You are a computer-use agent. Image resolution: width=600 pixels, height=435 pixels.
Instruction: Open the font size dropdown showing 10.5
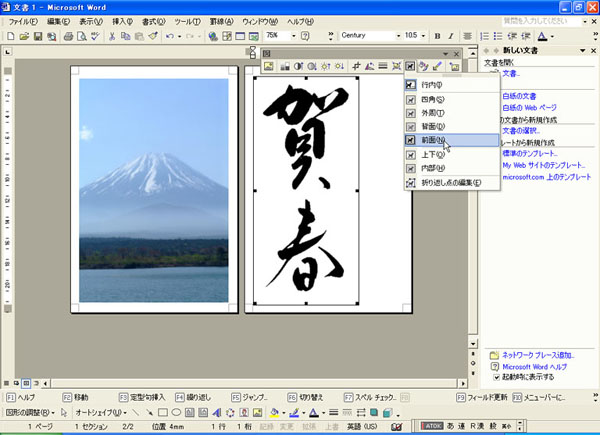[411, 36]
